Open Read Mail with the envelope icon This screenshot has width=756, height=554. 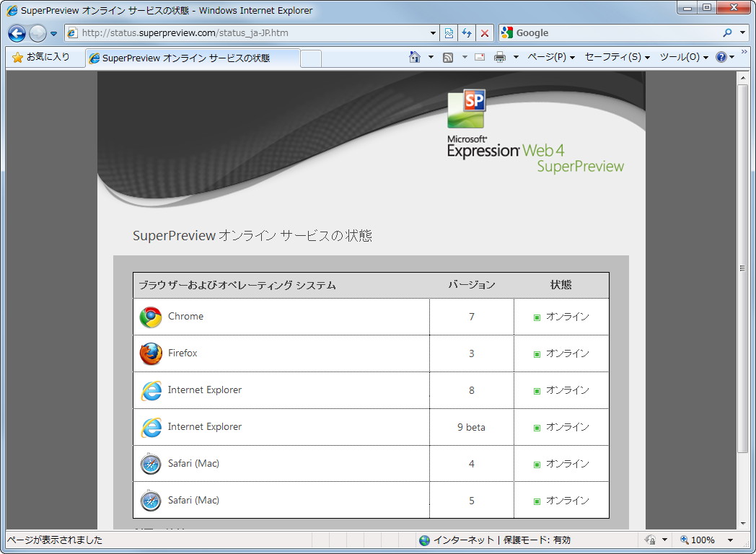coord(479,56)
